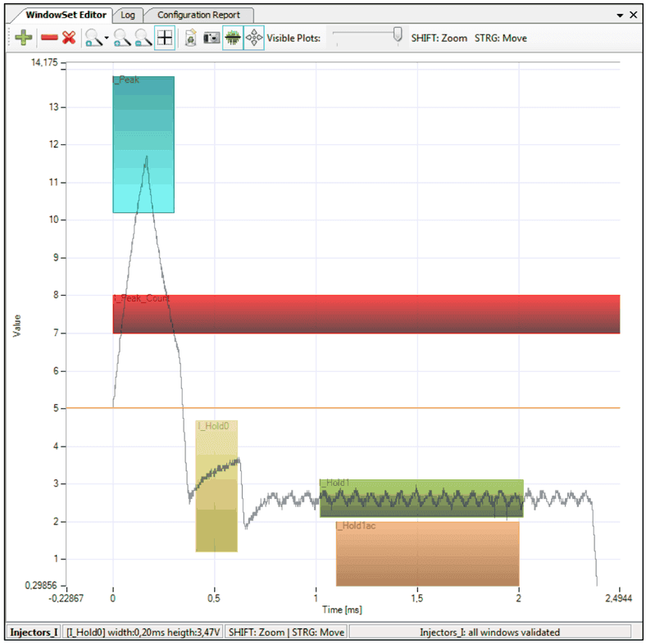Click the recycle bin clear icon
Screen dimensions: 646x644
[x=190, y=38]
